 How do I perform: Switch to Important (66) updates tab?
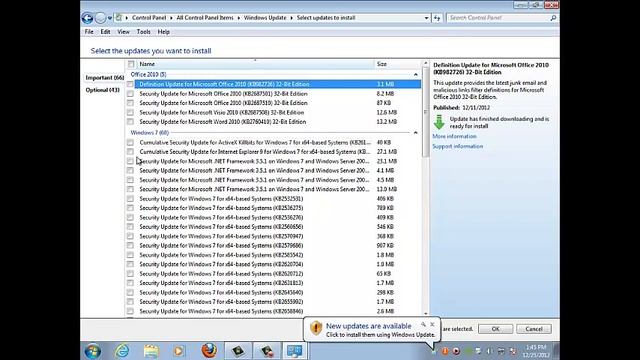pyautogui.click(x=104, y=78)
